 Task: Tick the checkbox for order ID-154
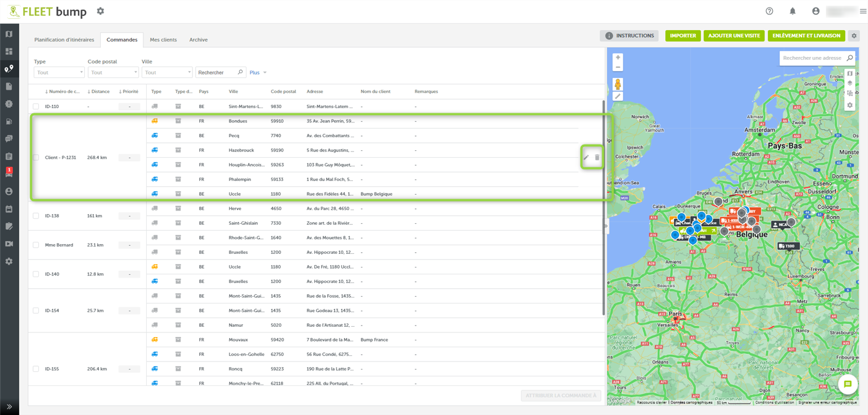point(36,311)
